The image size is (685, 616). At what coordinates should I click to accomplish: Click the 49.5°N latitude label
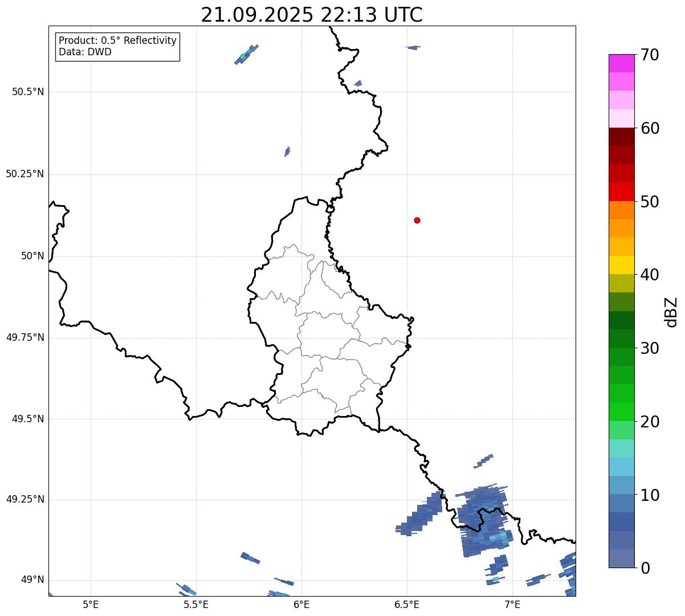point(28,419)
